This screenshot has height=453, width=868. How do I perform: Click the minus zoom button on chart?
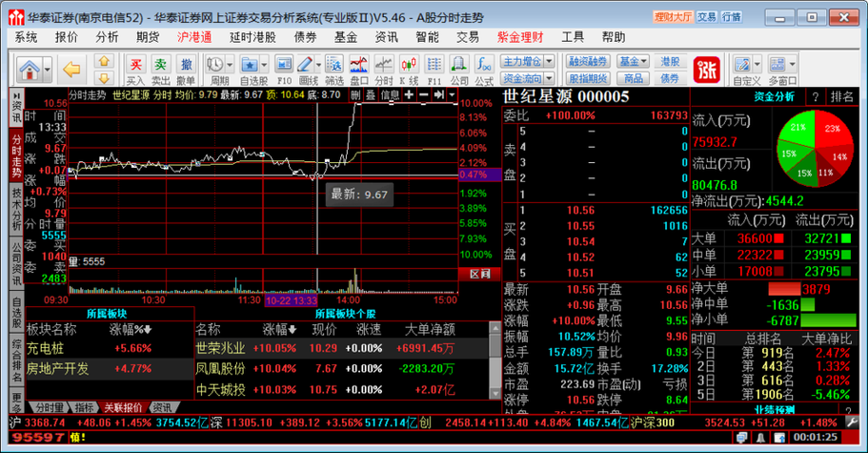coord(423,95)
